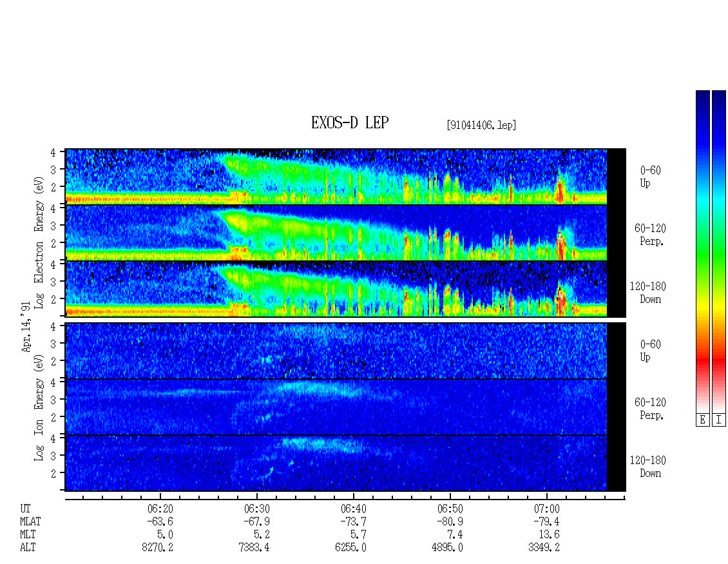
Task: Select the 06:50 time tick label
Action: tap(450, 509)
